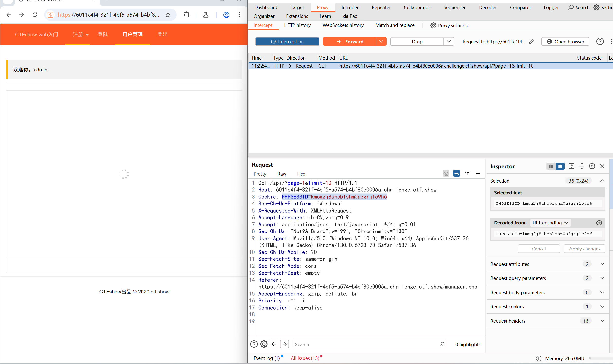Reload the Chrome page
The height and width of the screenshot is (364, 613).
click(x=35, y=15)
